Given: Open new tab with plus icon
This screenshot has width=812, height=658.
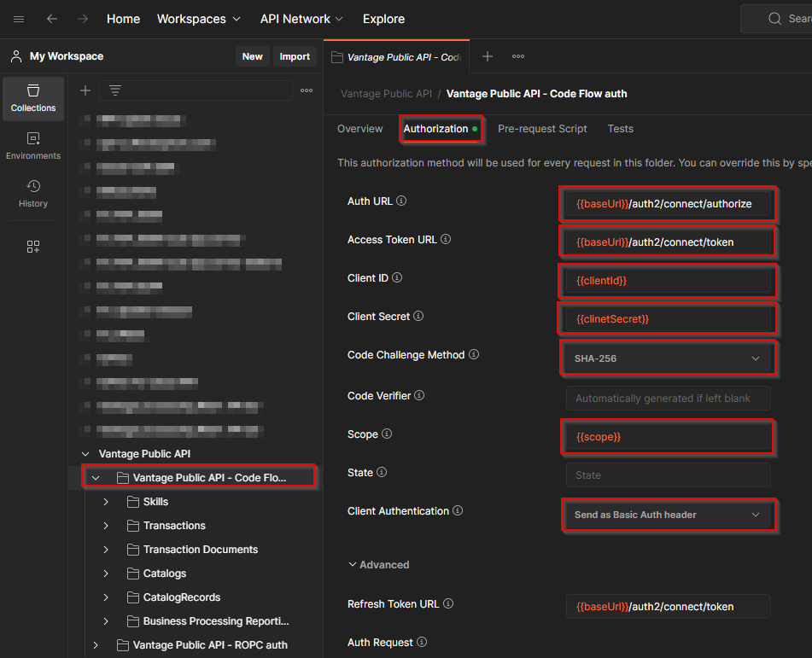Looking at the screenshot, I should pos(488,56).
